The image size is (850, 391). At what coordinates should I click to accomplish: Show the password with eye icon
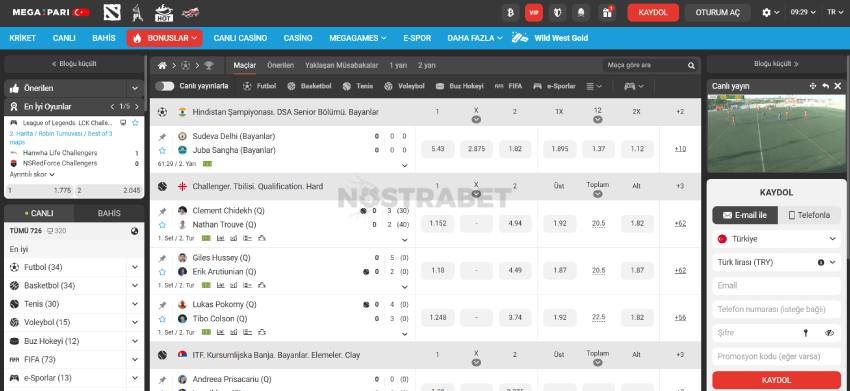(829, 333)
